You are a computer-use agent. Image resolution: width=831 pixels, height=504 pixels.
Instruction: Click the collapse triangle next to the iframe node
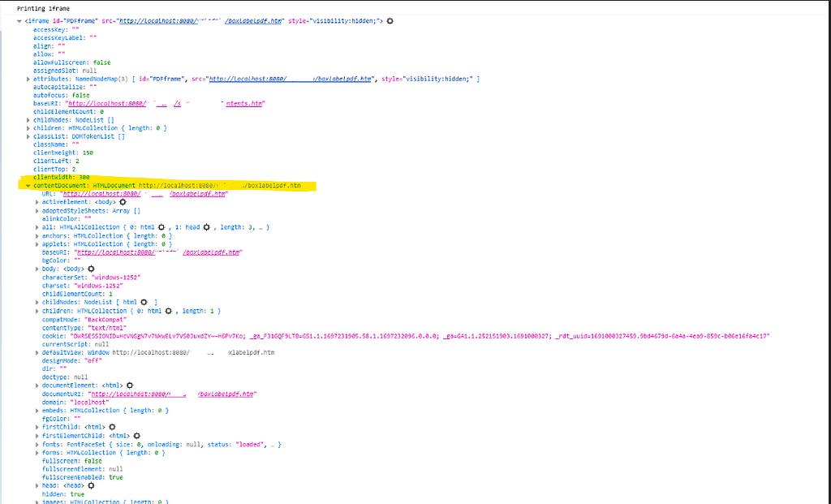point(18,20)
